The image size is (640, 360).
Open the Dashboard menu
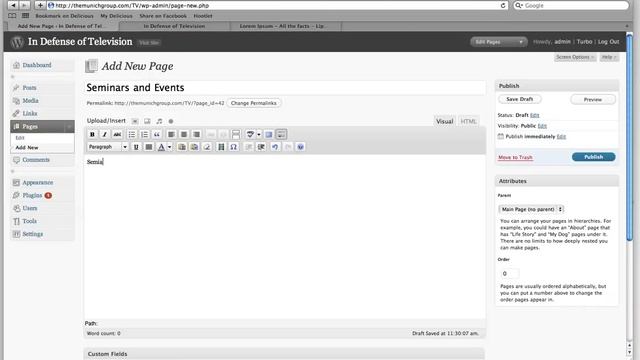(37, 65)
